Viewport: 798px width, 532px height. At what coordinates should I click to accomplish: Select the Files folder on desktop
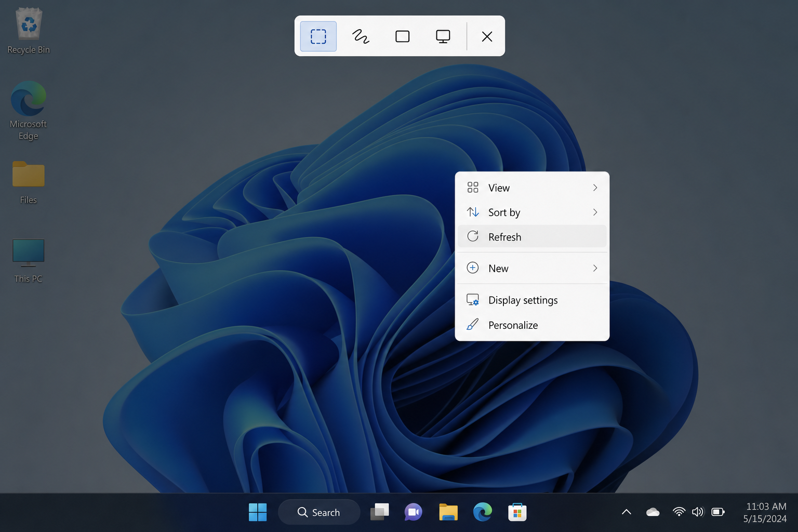pyautogui.click(x=29, y=182)
